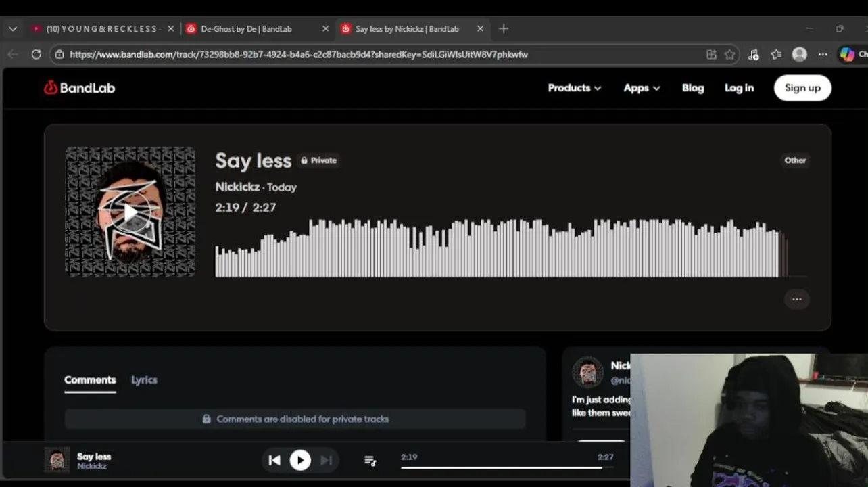The width and height of the screenshot is (868, 487).
Task: Close the De-Ghost by De tab
Action: 325,29
